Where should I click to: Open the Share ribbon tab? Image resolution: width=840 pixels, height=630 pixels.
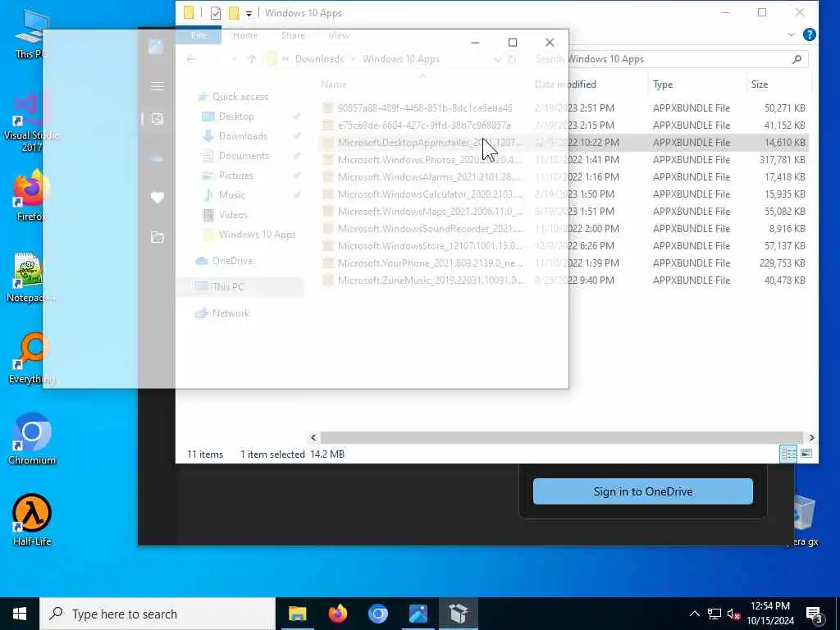tap(293, 35)
